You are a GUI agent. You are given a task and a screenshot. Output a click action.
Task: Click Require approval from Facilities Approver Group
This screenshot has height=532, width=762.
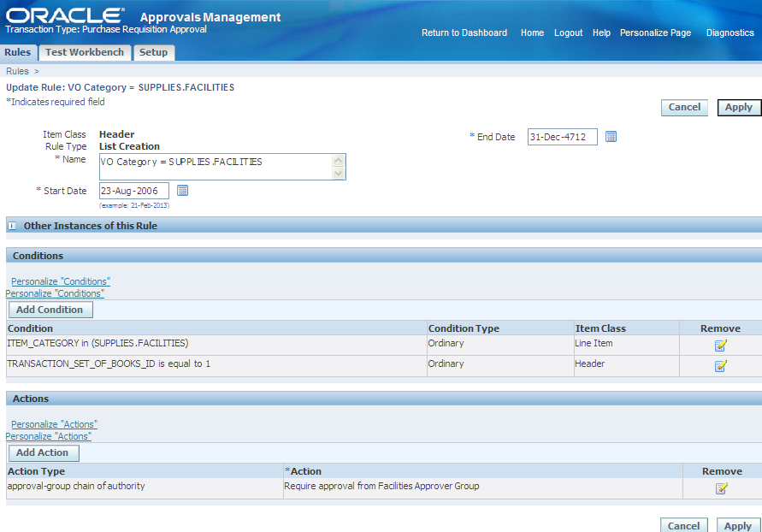(381, 486)
